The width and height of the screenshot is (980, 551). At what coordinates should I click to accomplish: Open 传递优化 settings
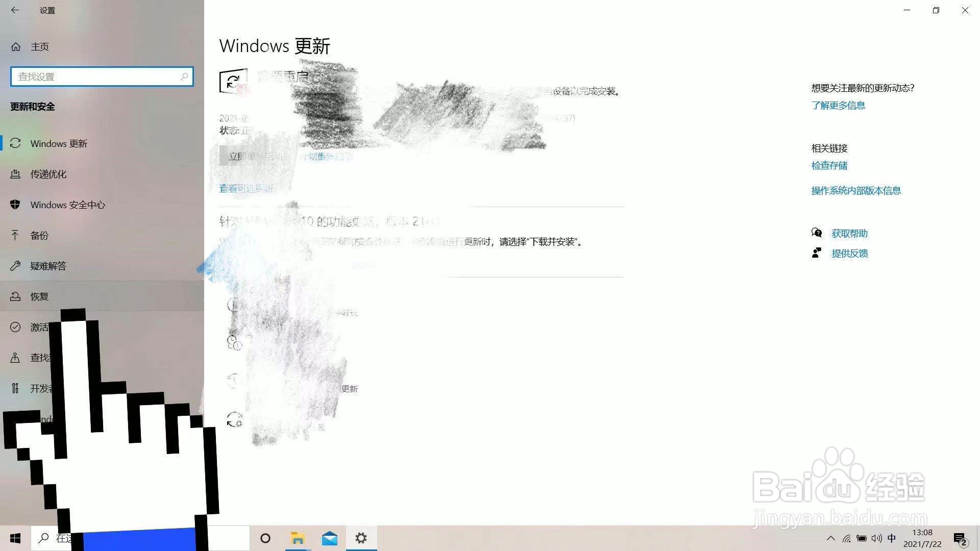tap(102, 174)
